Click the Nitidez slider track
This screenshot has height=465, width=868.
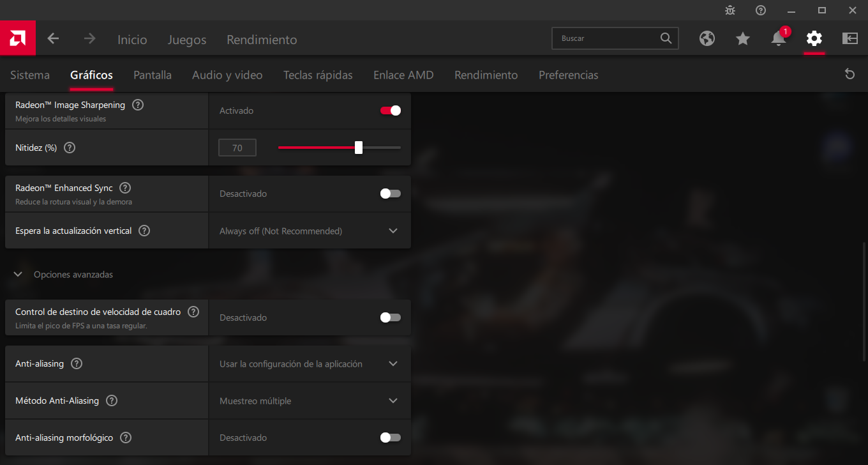(x=340, y=148)
